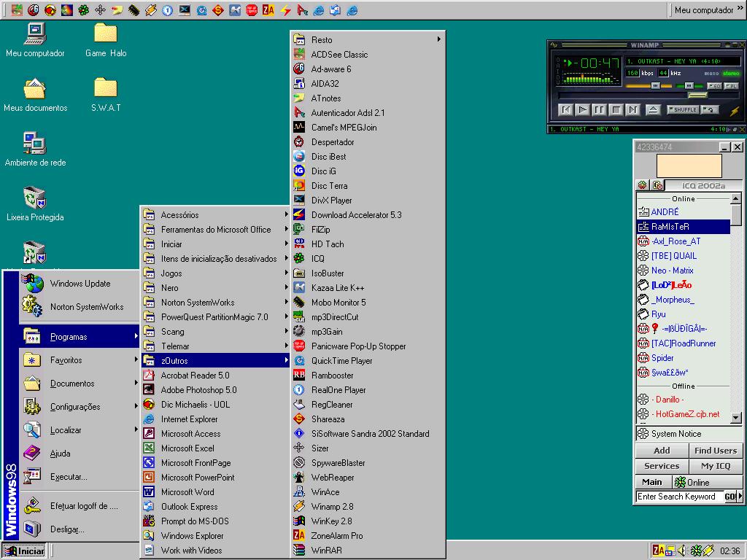Click ZoneAlarm icon in system tray

tap(659, 551)
